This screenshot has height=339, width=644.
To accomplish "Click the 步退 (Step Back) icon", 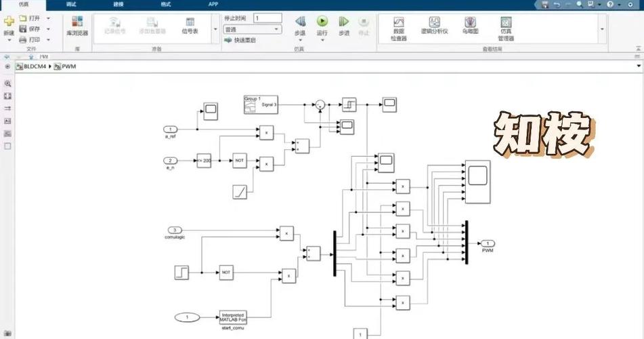I will tap(300, 22).
